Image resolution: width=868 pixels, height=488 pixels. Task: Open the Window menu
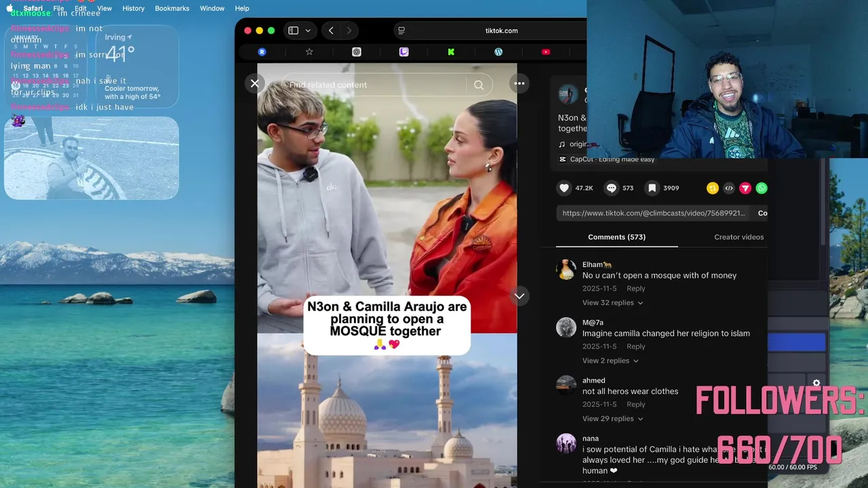pyautogui.click(x=212, y=8)
